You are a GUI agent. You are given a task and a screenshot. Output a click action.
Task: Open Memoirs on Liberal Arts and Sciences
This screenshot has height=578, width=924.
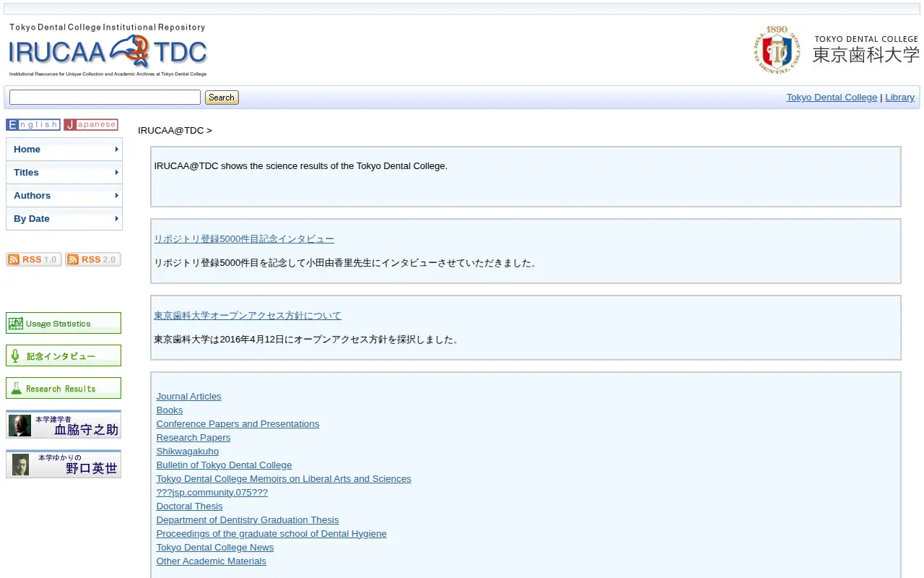284,479
